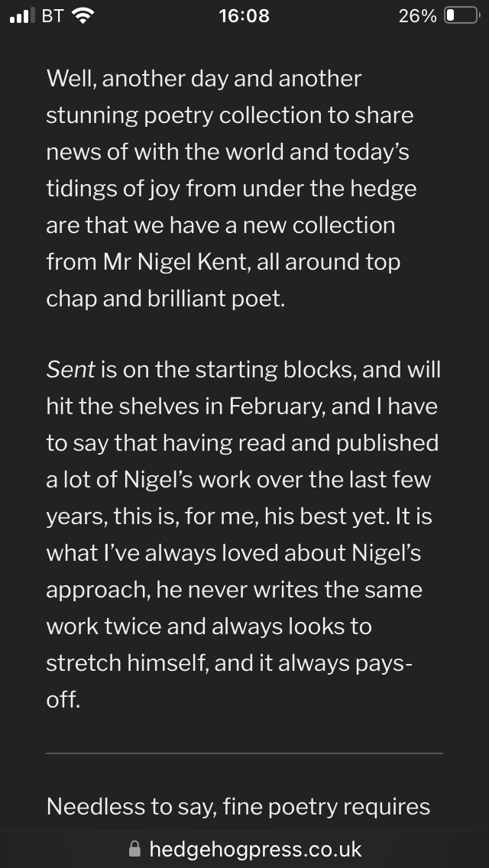Viewport: 489px width, 868px height.
Task: Tap the 16:08 clock in status bar
Action: [x=244, y=16]
